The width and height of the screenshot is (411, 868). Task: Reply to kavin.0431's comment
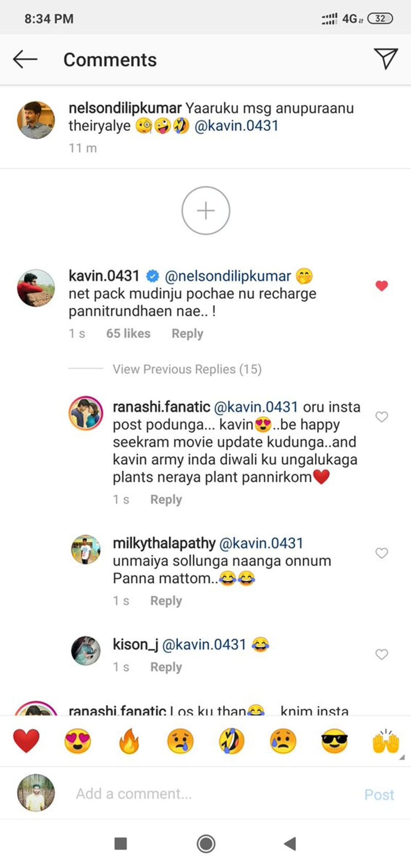pos(187,333)
